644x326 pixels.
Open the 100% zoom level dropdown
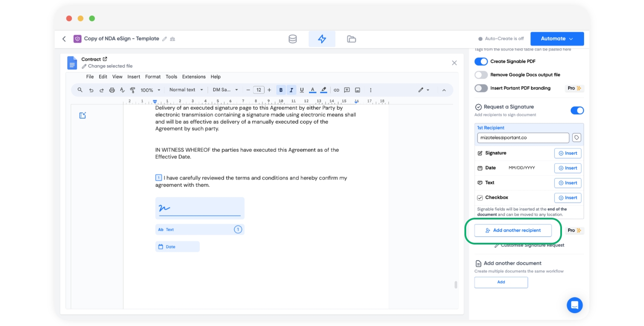click(x=150, y=90)
